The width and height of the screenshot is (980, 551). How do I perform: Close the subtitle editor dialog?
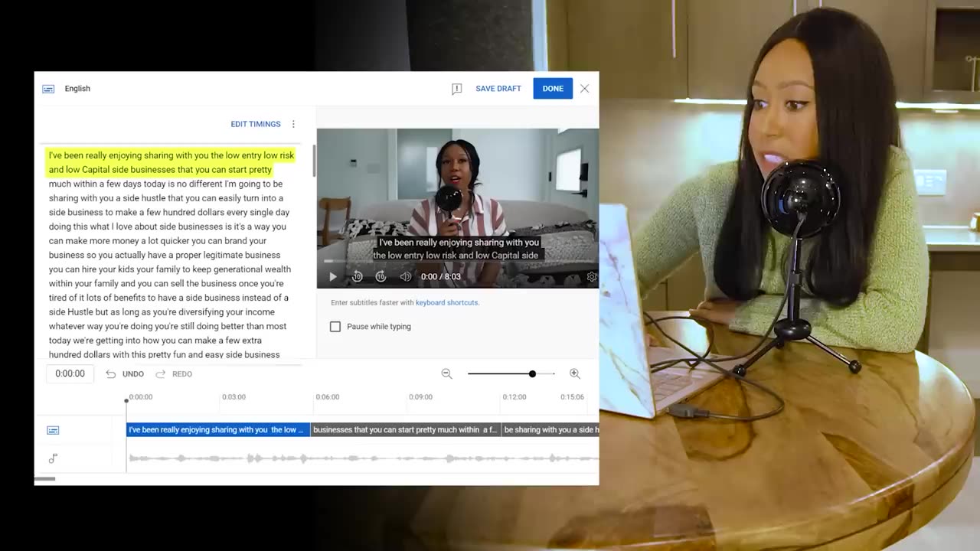(585, 89)
